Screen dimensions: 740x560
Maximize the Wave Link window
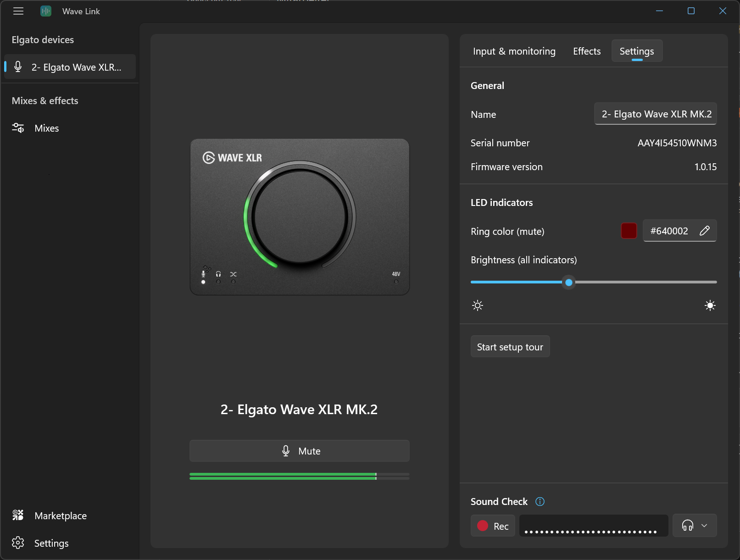tap(691, 11)
